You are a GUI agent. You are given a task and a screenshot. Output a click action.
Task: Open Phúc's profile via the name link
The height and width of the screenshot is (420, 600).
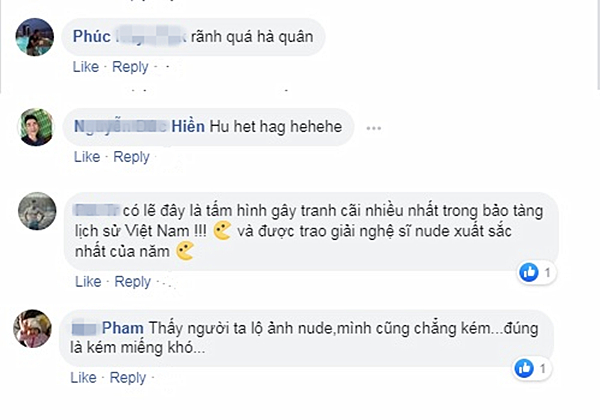pos(92,36)
